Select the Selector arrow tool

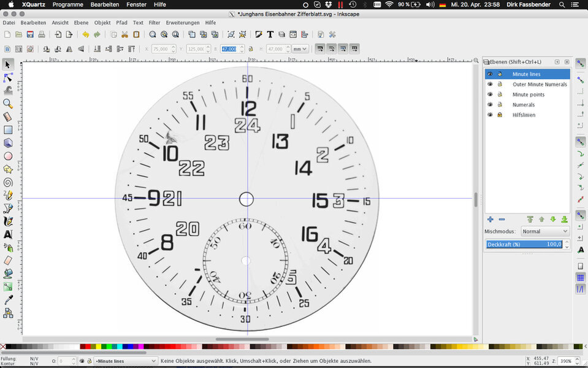(8, 64)
